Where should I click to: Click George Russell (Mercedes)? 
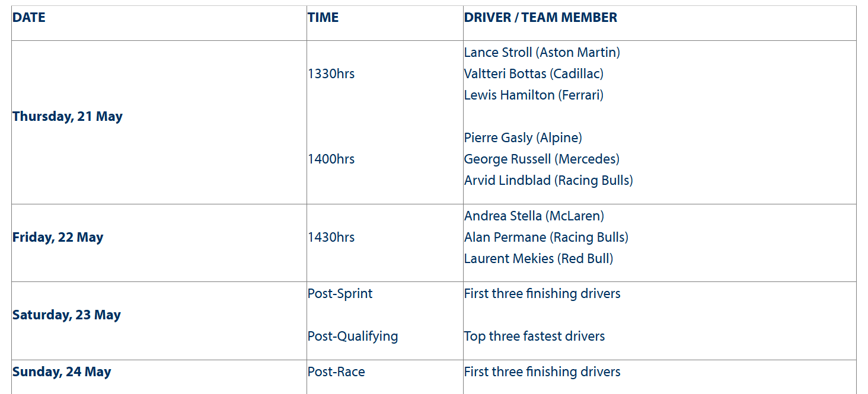click(542, 159)
